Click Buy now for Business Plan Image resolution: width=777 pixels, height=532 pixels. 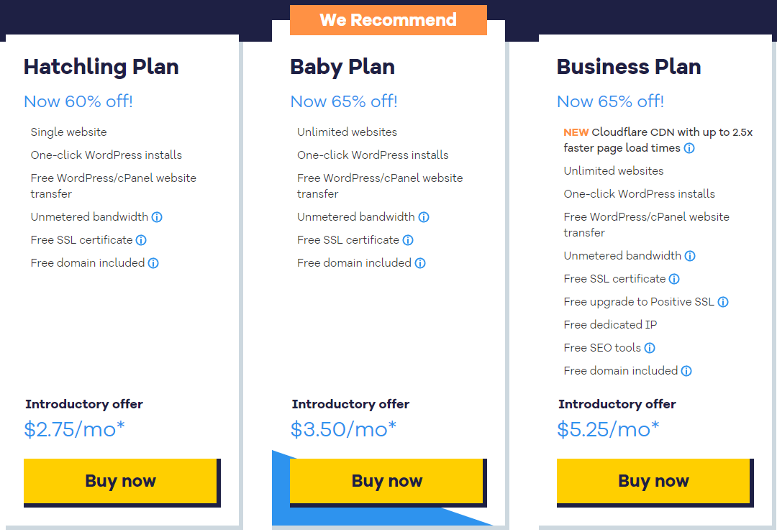click(x=653, y=481)
